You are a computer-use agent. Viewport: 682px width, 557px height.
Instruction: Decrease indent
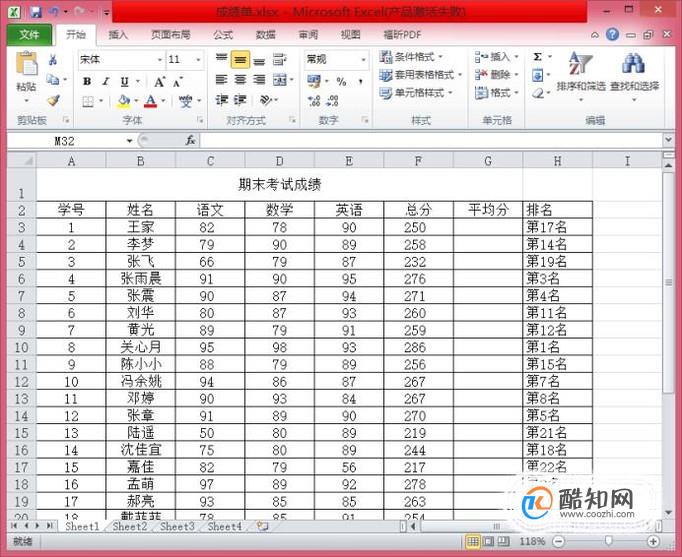221,100
